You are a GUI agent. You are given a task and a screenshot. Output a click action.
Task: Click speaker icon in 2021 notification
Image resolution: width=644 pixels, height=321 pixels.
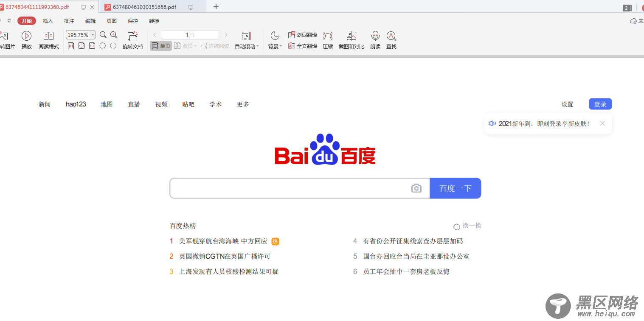(492, 123)
